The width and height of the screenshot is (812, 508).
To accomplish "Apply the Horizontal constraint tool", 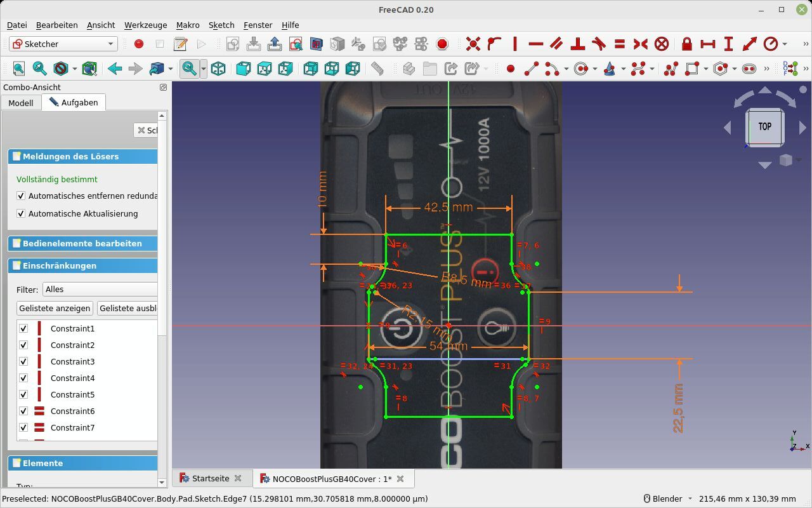I will tap(536, 44).
